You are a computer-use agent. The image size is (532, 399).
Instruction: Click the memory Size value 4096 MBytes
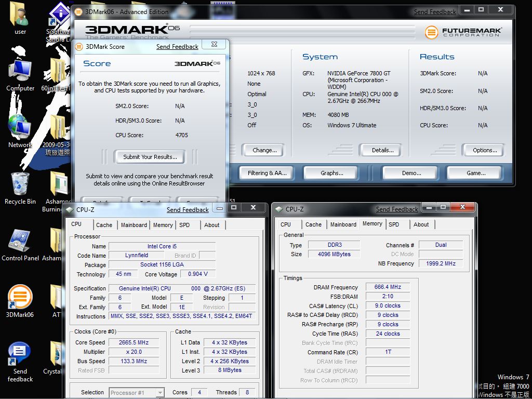pos(334,254)
